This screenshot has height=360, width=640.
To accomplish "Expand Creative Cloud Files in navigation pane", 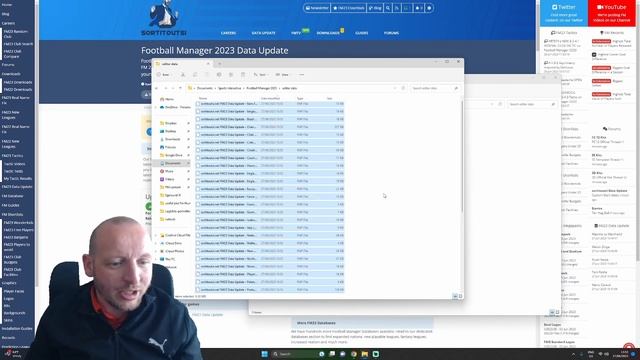I will (x=156, y=236).
